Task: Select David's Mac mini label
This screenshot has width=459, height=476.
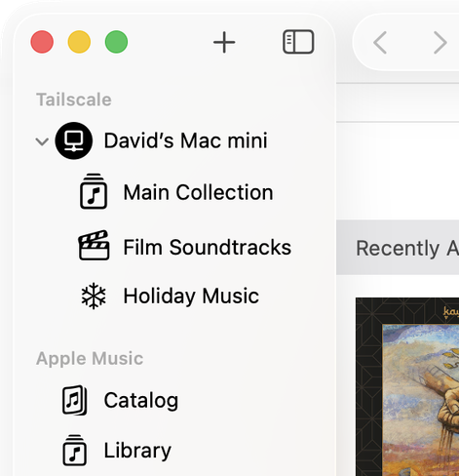Action: tap(185, 140)
